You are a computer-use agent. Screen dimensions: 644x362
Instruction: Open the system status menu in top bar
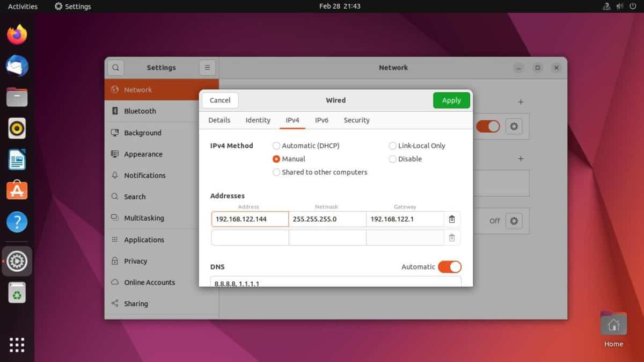click(619, 6)
